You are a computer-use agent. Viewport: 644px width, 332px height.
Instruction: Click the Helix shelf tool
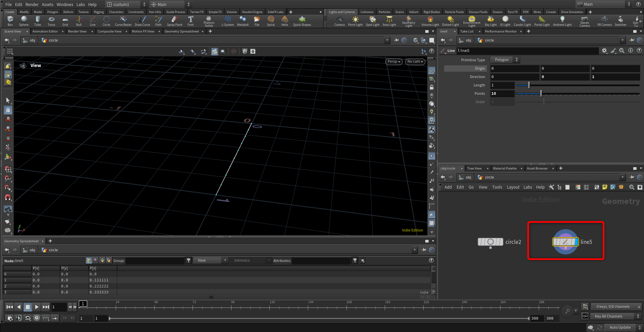(284, 21)
